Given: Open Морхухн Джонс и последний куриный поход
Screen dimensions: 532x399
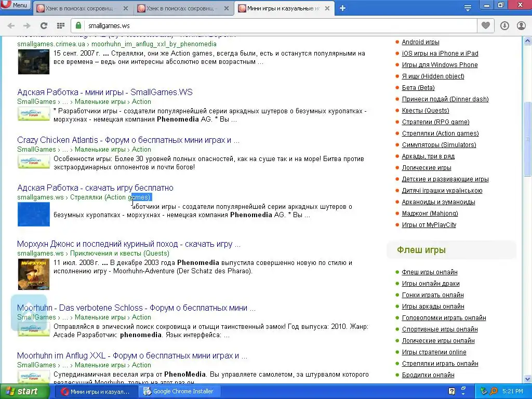Looking at the screenshot, I should point(129,244).
